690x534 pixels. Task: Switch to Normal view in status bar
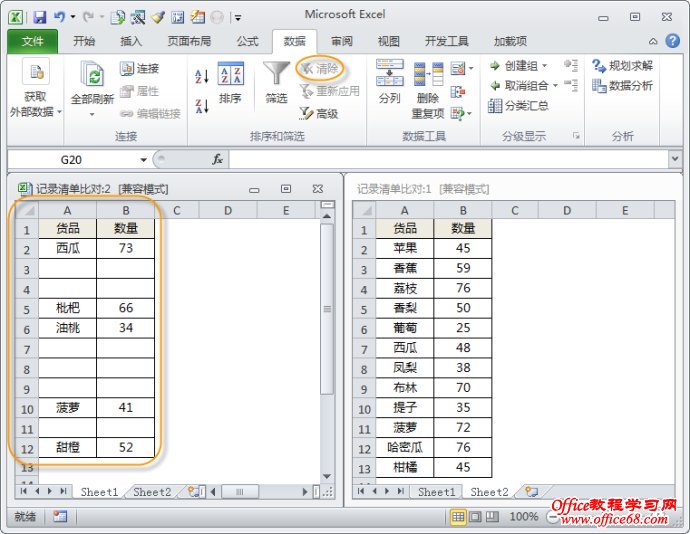click(458, 517)
